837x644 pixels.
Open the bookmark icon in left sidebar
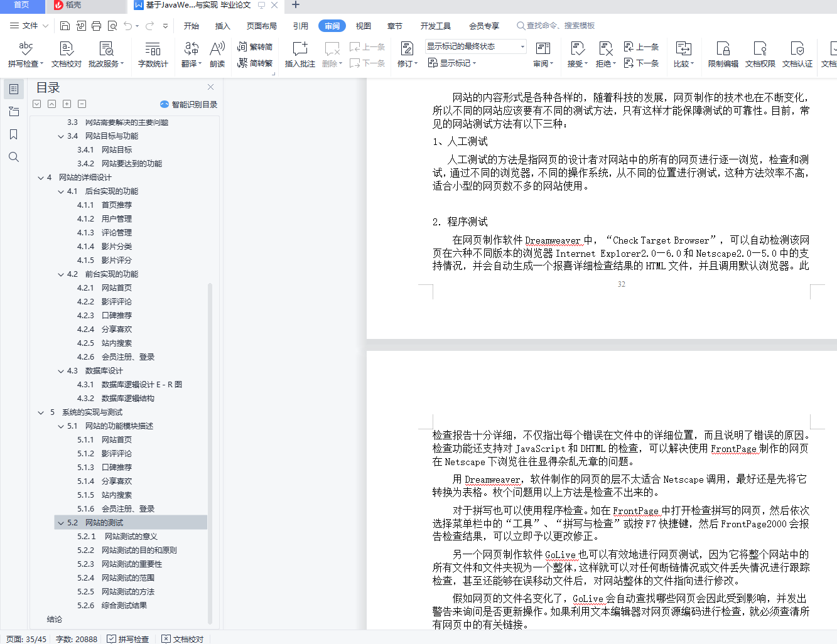14,134
